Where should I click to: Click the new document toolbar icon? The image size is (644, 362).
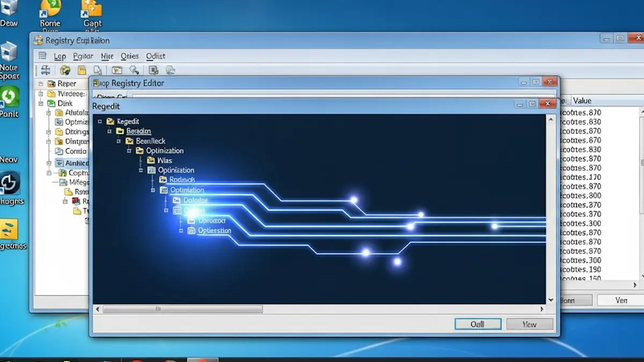pos(99,70)
